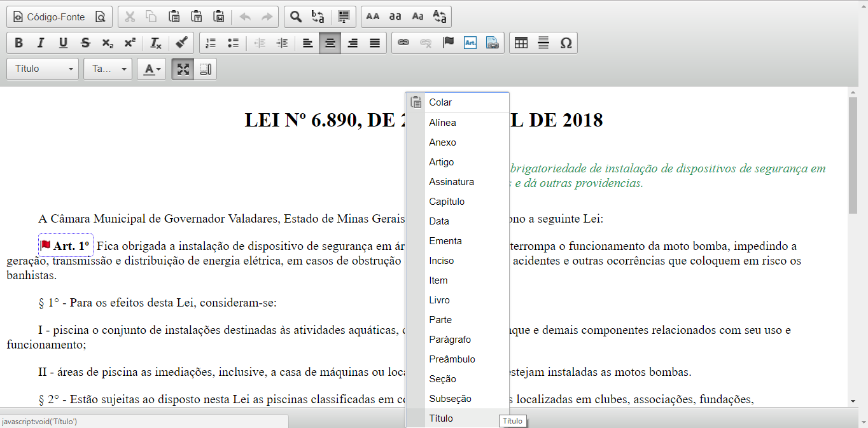Select the Artigo menu entry
Viewport: 868px width, 428px height.
click(x=458, y=162)
